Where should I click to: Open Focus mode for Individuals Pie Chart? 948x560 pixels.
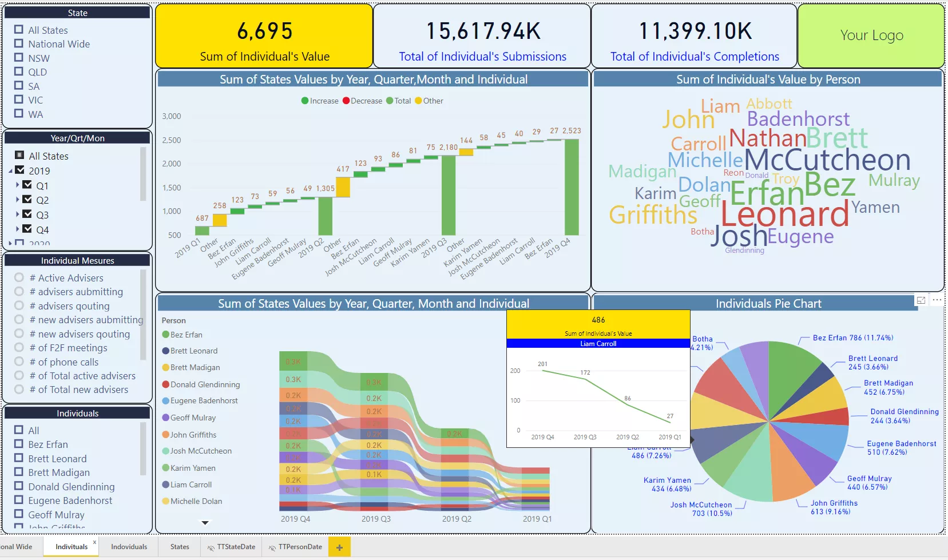point(921,300)
